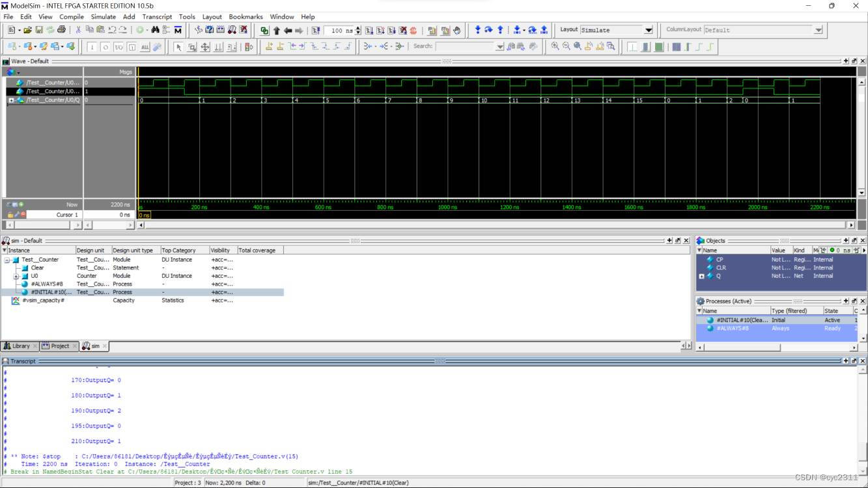Image resolution: width=868 pixels, height=488 pixels.
Task: Toggle the ALL wave format button
Action: 145,47
